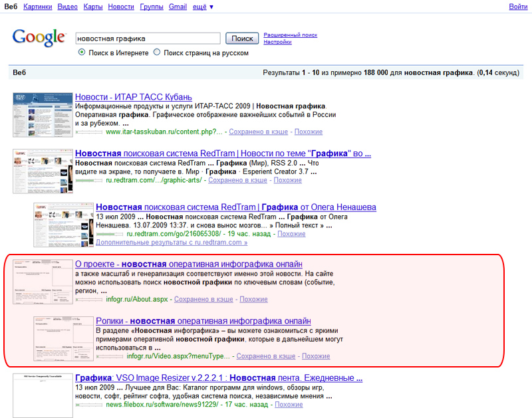The width and height of the screenshot is (532, 418).
Task: Open the Ролики infogr.ru result thumbnail
Action: (x=63, y=339)
